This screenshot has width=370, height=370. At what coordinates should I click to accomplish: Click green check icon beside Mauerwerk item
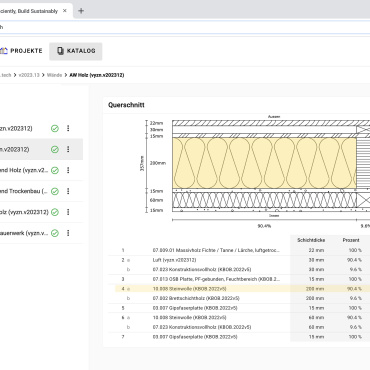click(55, 233)
